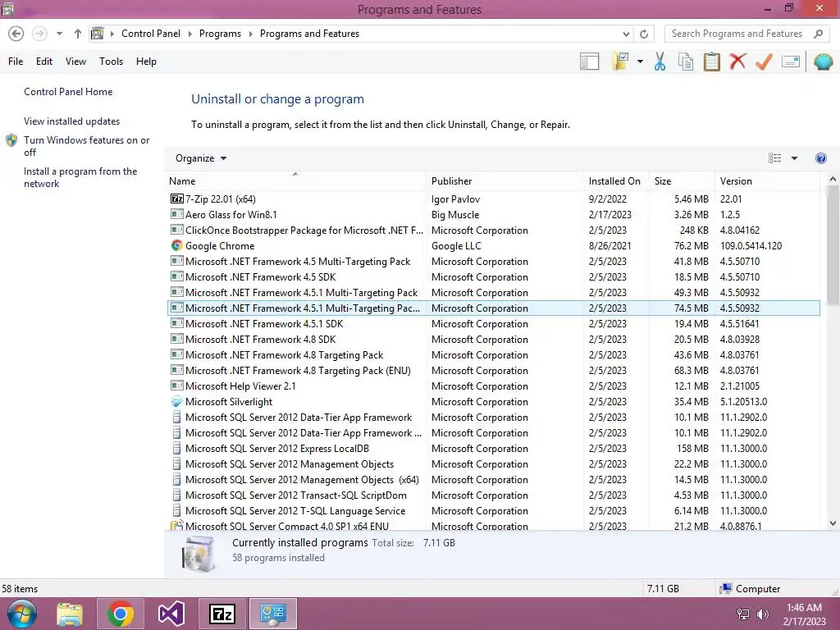Open the Tools menu

coord(111,61)
